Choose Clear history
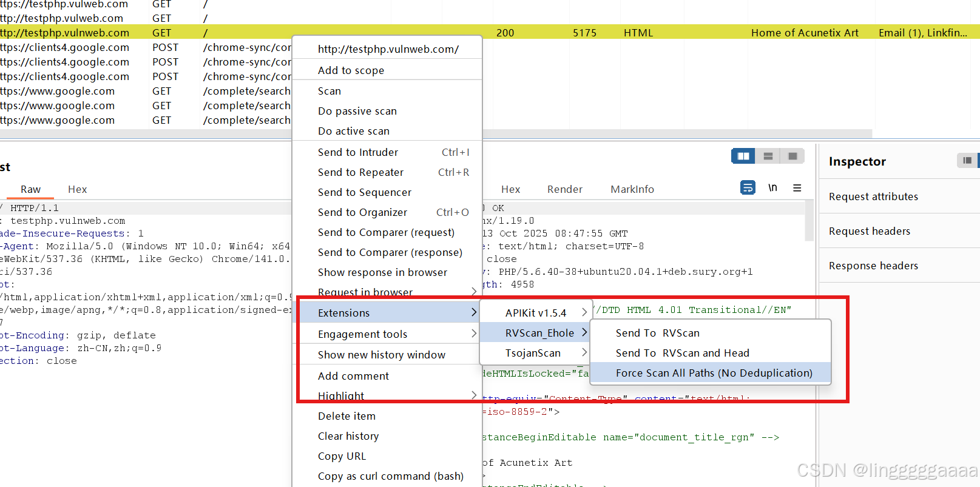This screenshot has height=487, width=980. click(x=348, y=436)
